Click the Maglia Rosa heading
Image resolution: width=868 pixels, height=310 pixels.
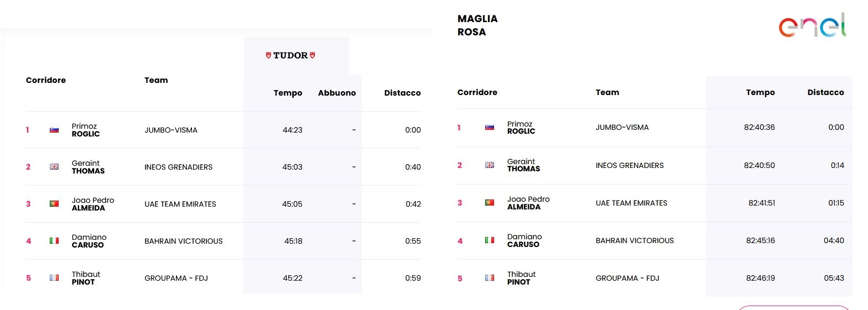tap(477, 25)
